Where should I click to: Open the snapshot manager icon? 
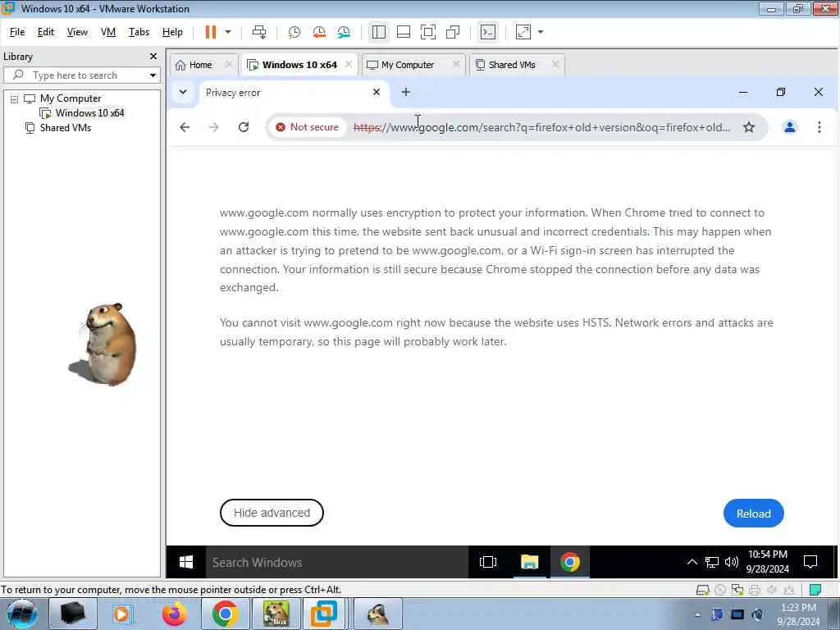pos(344,32)
